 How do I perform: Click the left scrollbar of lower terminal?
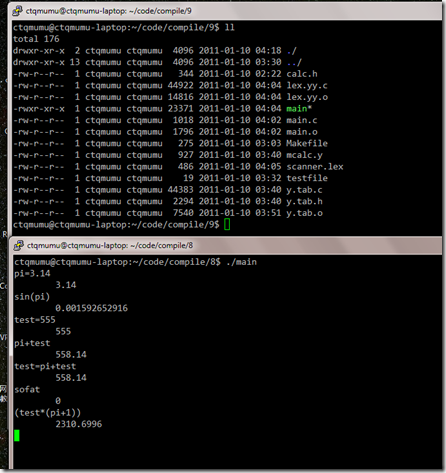coord(11,362)
